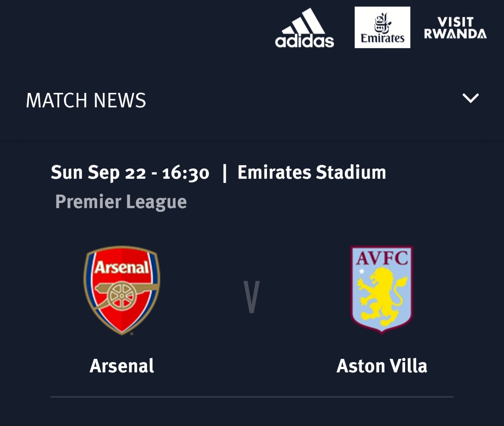Select the Emirates Stadium venue text
The image size is (504, 426).
[x=312, y=173]
